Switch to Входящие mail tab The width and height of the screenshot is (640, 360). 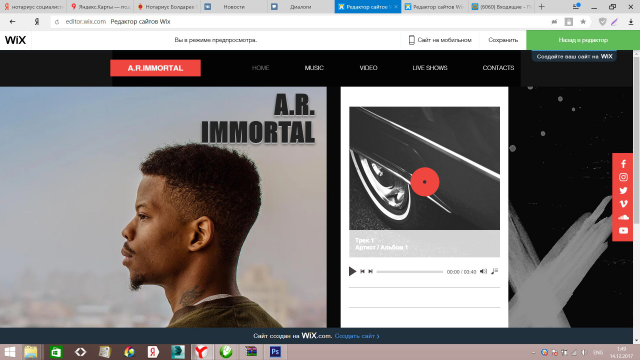coord(502,7)
